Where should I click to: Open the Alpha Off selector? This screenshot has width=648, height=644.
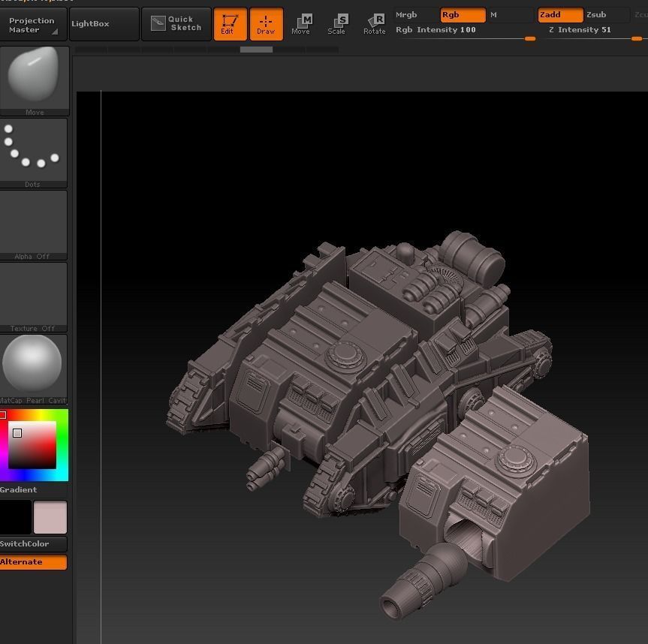coord(33,225)
